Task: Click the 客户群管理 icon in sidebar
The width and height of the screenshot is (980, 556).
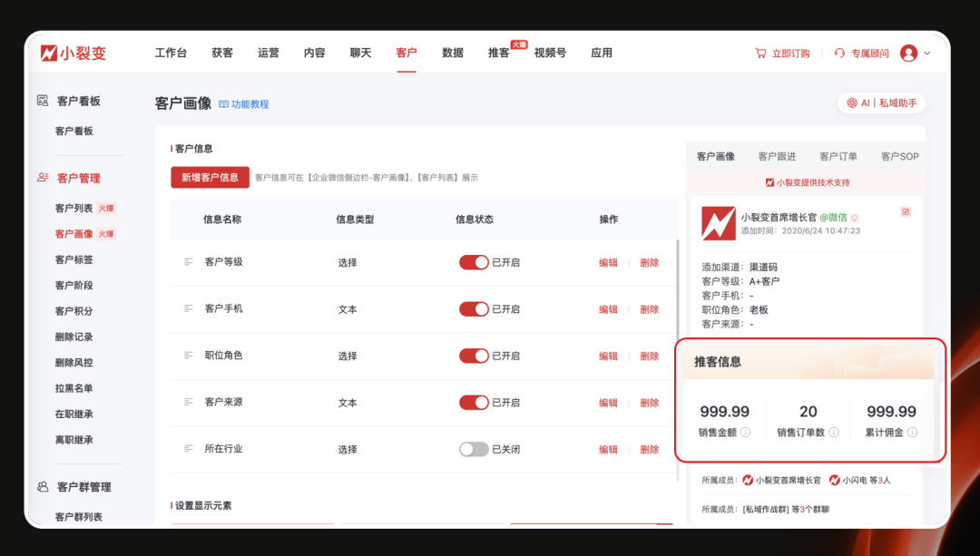Action: click(x=43, y=486)
